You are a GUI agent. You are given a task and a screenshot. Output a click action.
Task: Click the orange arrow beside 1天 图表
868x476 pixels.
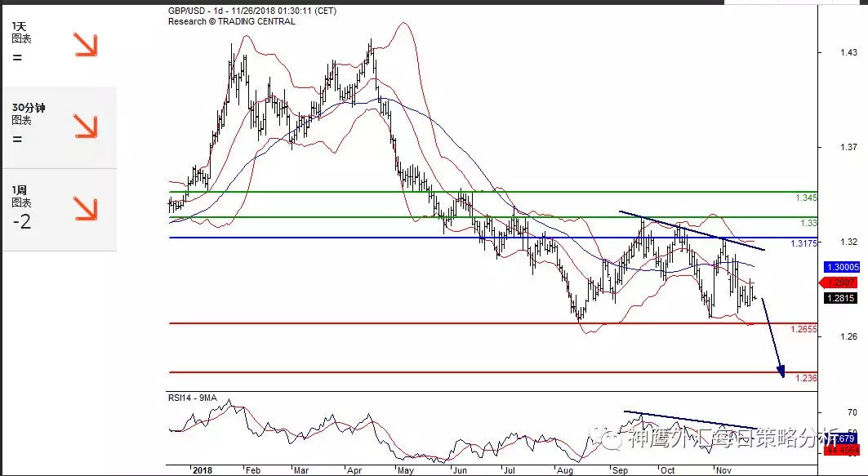pyautogui.click(x=85, y=45)
